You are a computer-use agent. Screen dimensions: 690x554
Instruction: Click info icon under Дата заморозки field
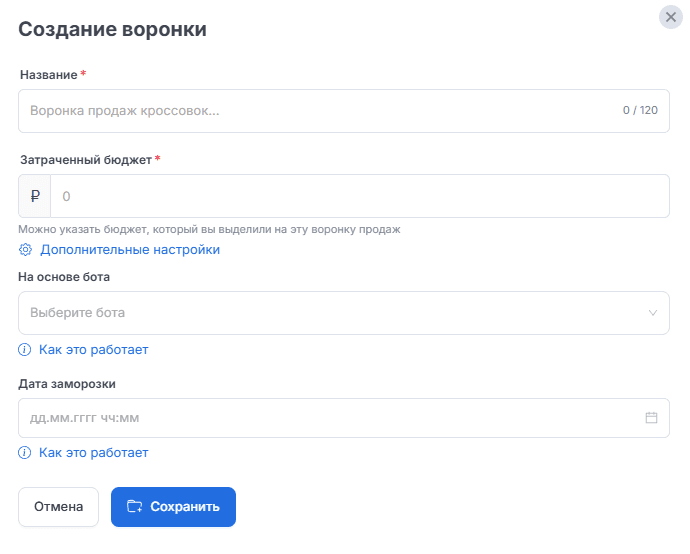pyautogui.click(x=25, y=453)
